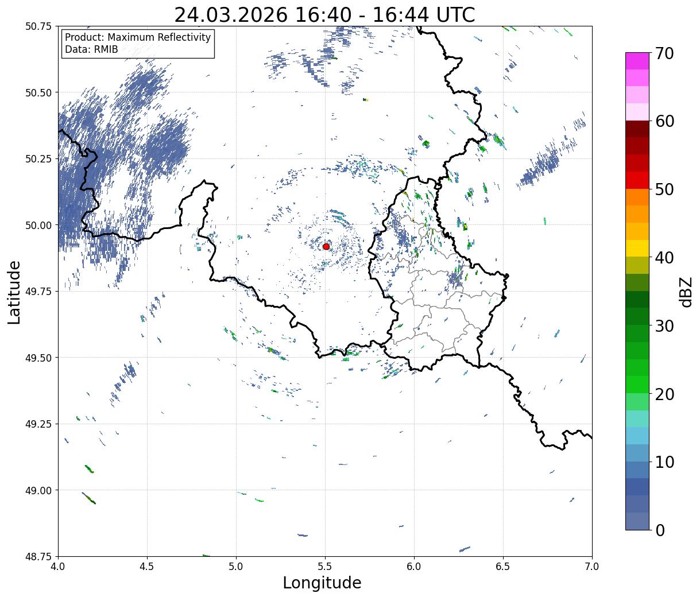Click the dBZ colorbar label

tap(686, 291)
